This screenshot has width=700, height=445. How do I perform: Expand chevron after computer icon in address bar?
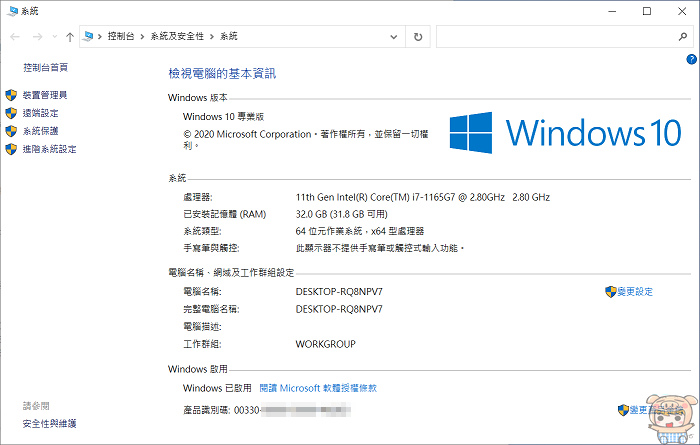100,37
